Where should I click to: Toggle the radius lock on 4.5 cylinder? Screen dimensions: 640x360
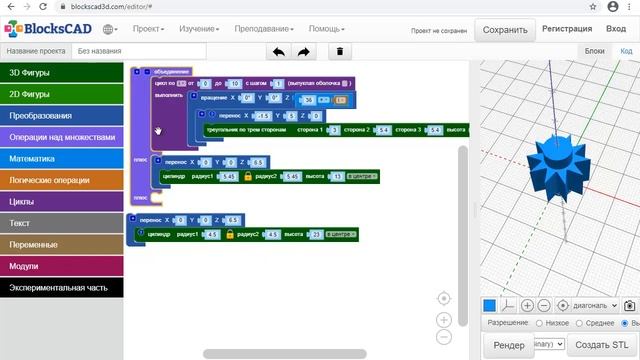click(x=230, y=234)
